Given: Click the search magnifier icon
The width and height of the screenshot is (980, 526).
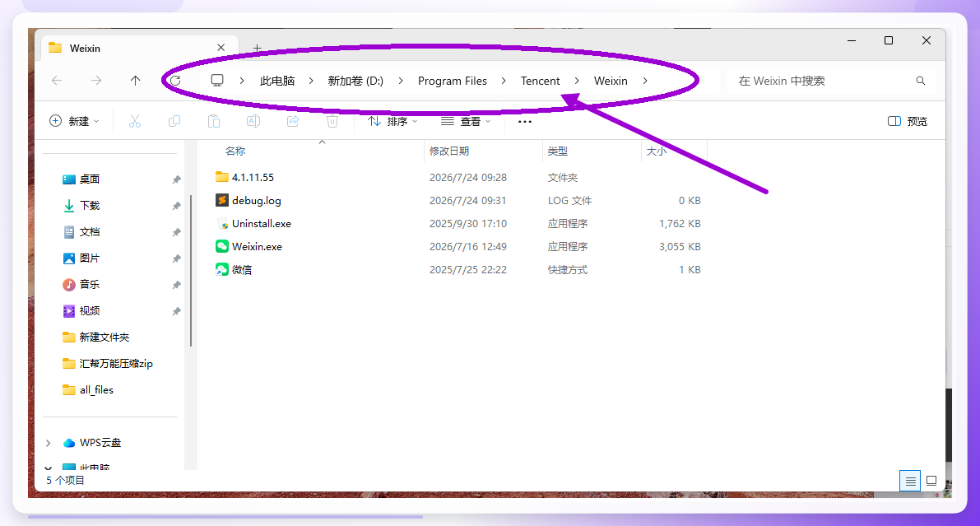Looking at the screenshot, I should tap(921, 81).
